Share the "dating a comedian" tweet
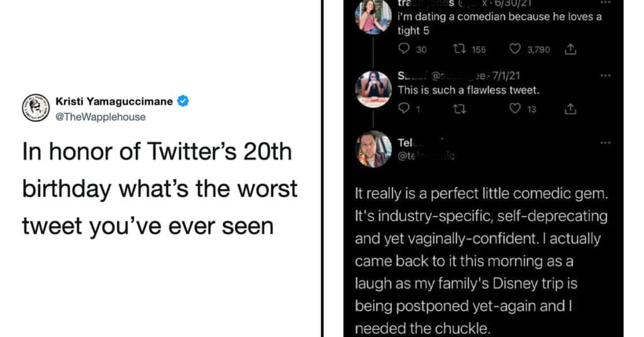 point(571,49)
